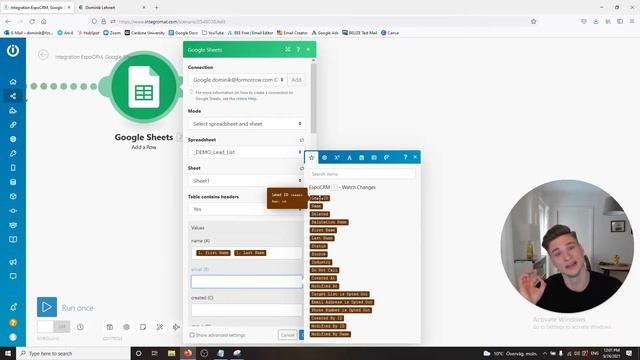
Task: Insert the Modified By Name pill
Action: click(330, 334)
